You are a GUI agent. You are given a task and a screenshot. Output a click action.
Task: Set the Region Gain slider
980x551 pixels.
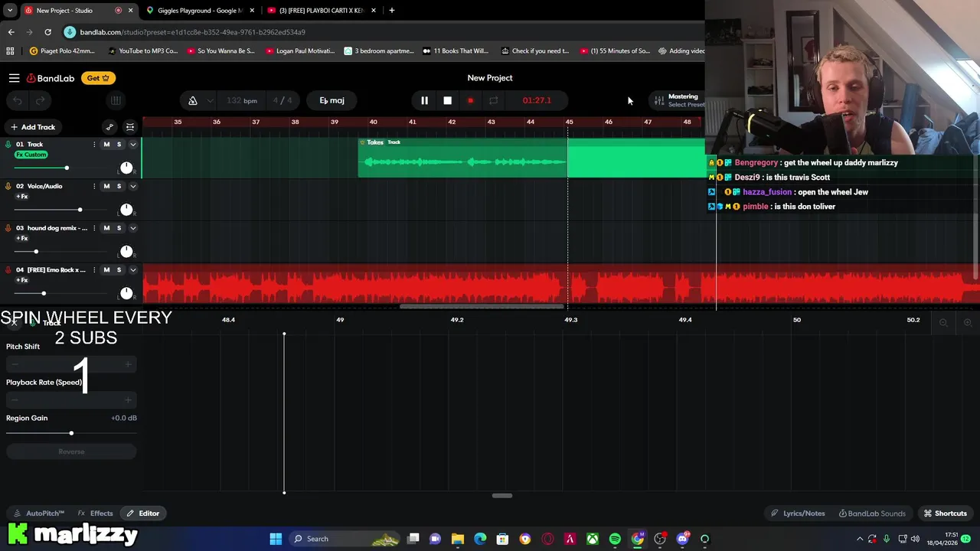tap(71, 433)
